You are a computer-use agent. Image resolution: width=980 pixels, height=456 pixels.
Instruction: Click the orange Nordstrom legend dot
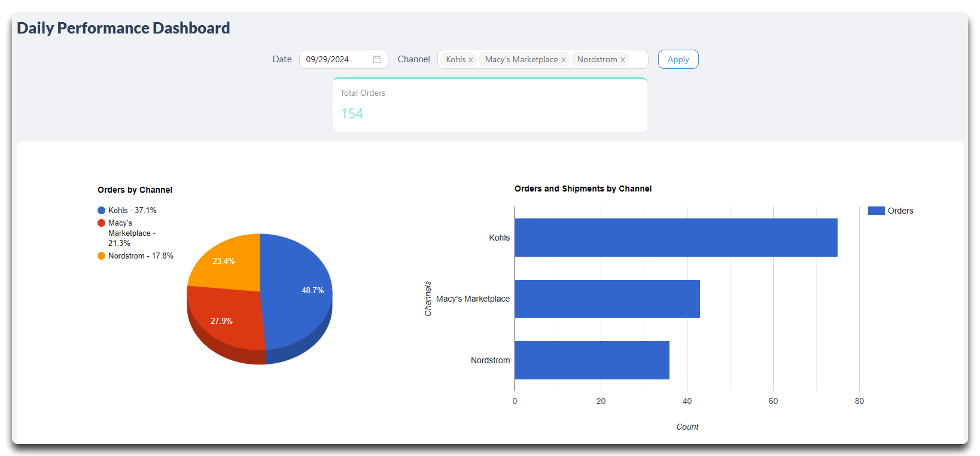(x=102, y=256)
